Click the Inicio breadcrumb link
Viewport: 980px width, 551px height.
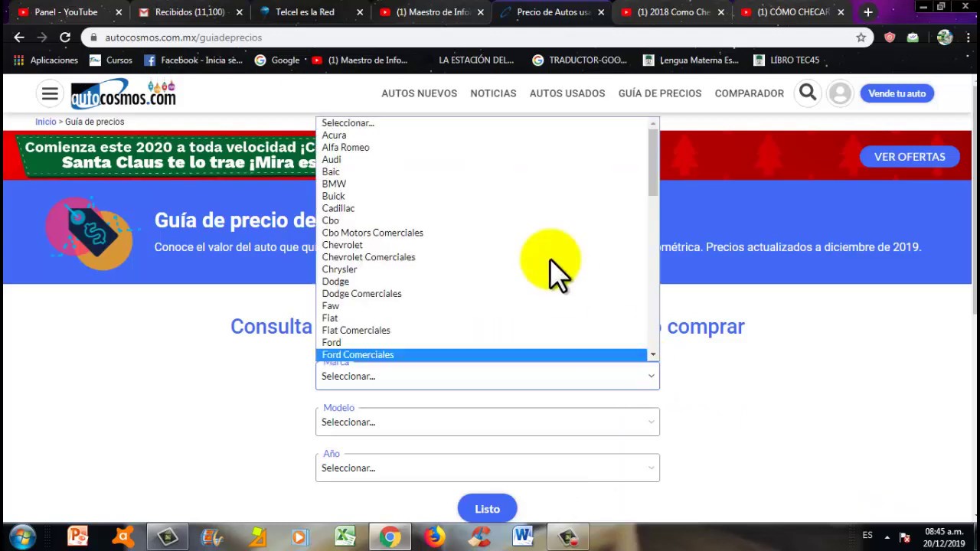[46, 122]
